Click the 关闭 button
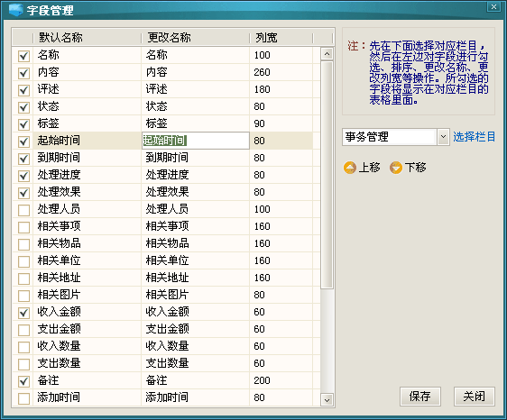The image size is (507, 420). pyautogui.click(x=474, y=396)
